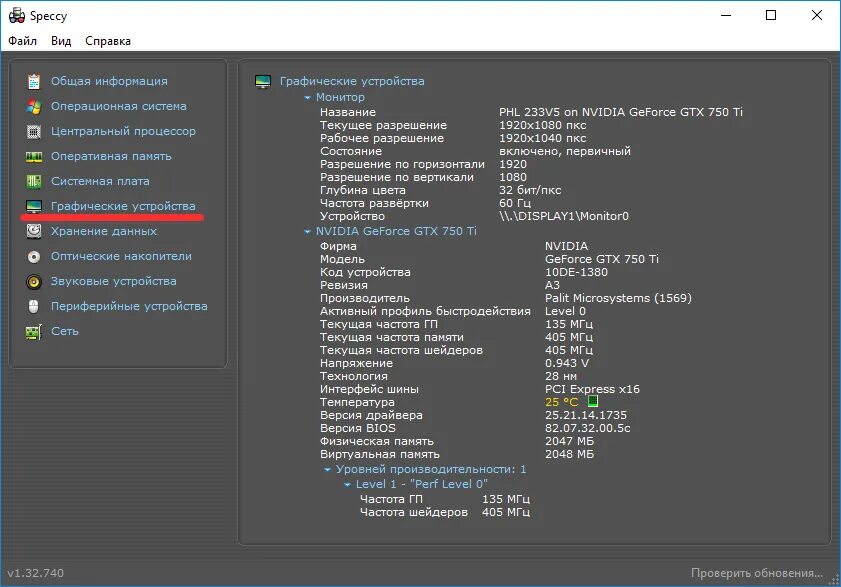The height and width of the screenshot is (587, 841).
Task: Click the NVIDIA GeForce GTX 750 Ti section title
Action: [x=396, y=231]
